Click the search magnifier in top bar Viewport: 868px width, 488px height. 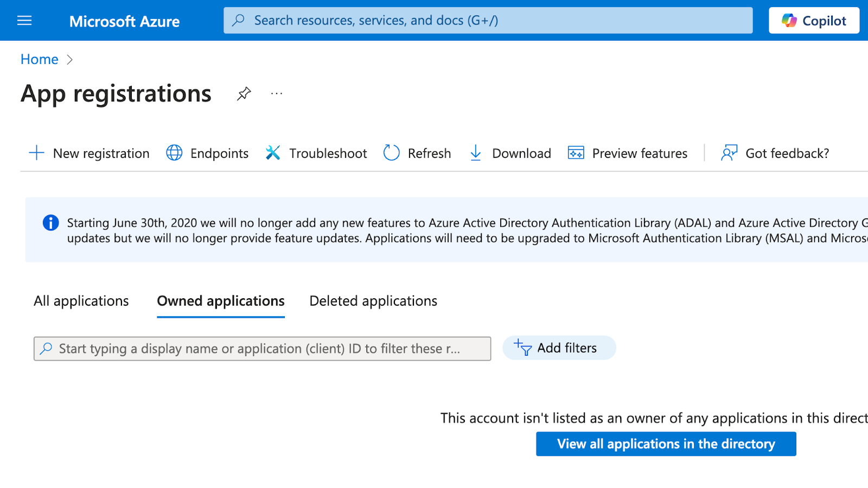[238, 21]
